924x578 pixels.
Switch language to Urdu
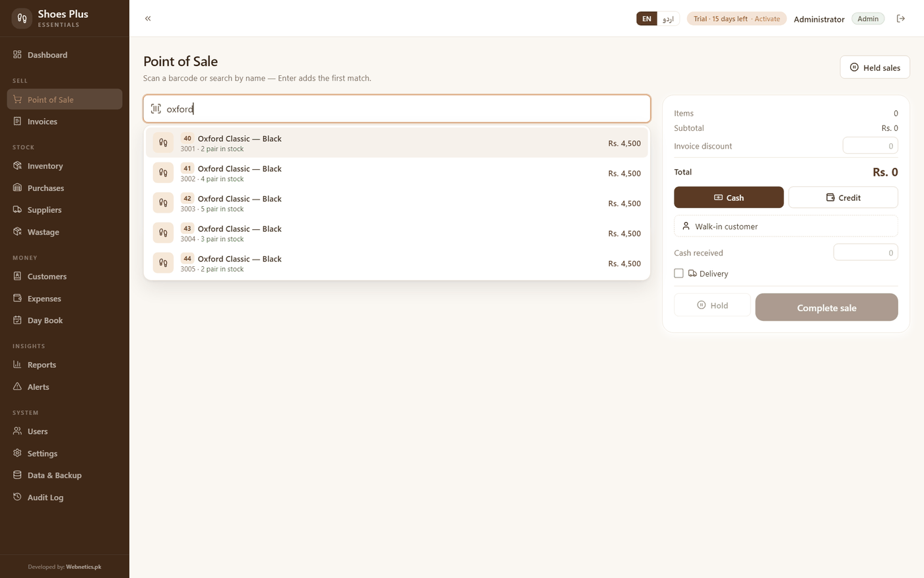pyautogui.click(x=668, y=18)
